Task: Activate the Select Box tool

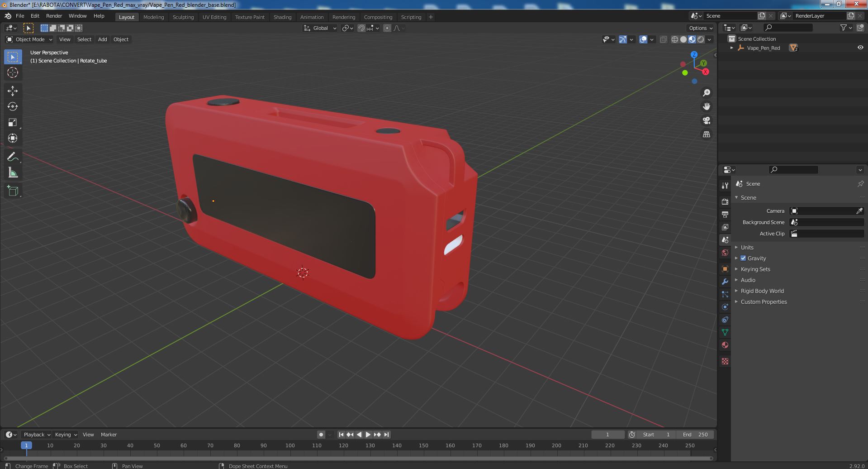Action: [13, 57]
